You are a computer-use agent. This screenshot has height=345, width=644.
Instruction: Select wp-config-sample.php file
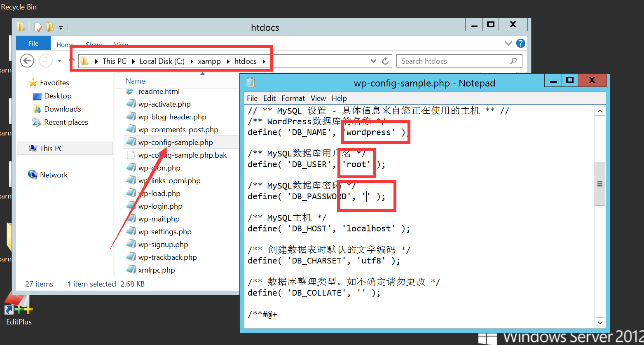click(176, 142)
